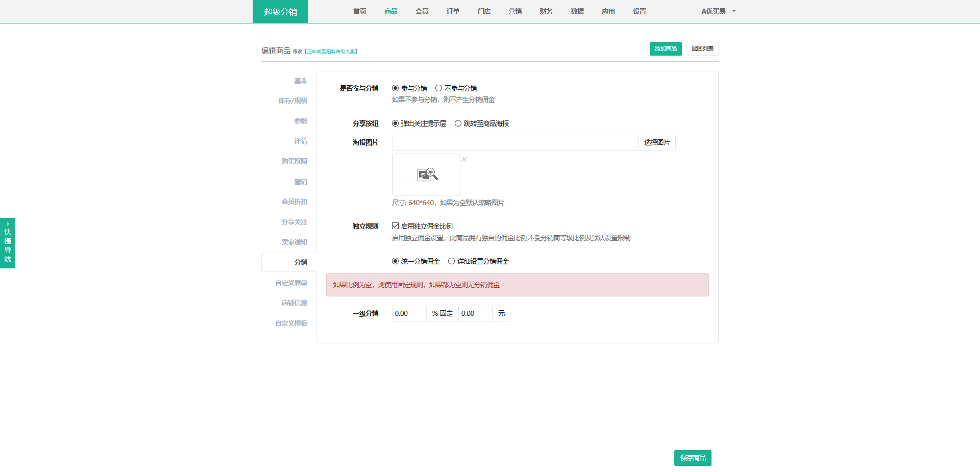The height and width of the screenshot is (472, 980).
Task: Remove poster image with the X icon
Action: [x=464, y=159]
